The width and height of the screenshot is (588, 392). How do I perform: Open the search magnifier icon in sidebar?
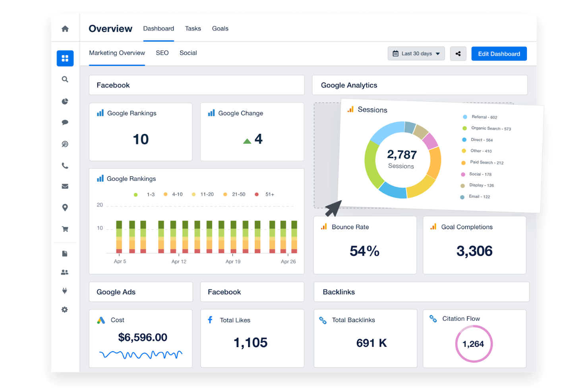[x=65, y=79]
